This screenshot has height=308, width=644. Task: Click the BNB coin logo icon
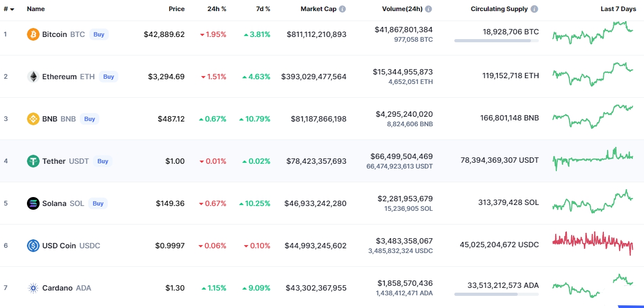[x=33, y=119]
